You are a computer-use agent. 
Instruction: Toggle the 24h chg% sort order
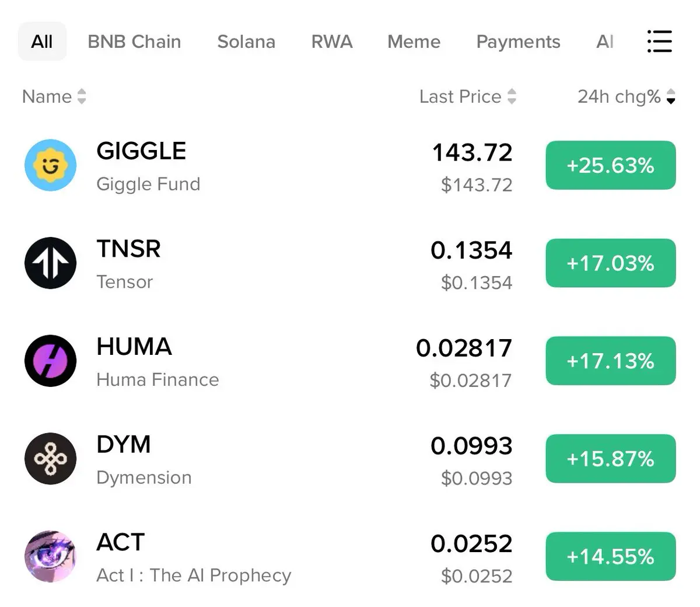tap(626, 96)
